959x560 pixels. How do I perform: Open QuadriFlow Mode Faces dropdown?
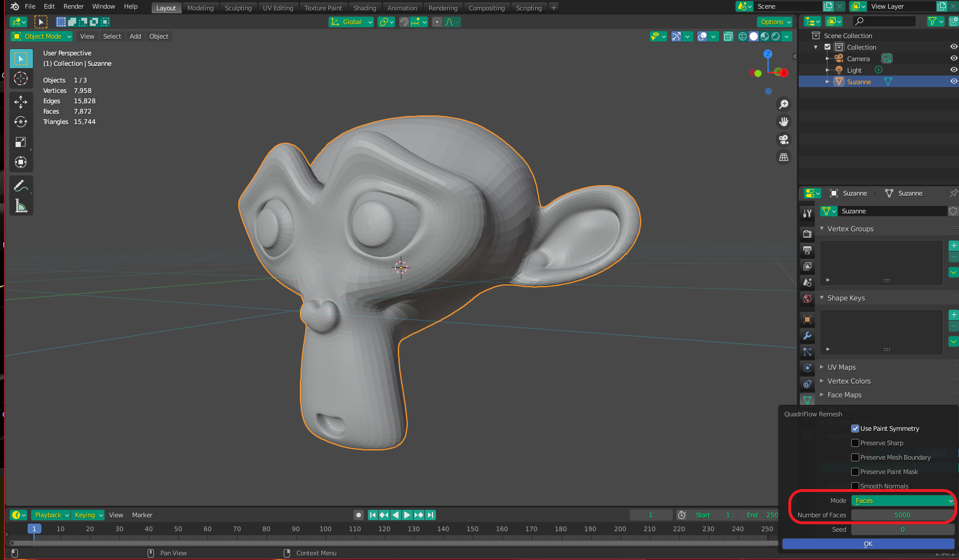point(902,501)
